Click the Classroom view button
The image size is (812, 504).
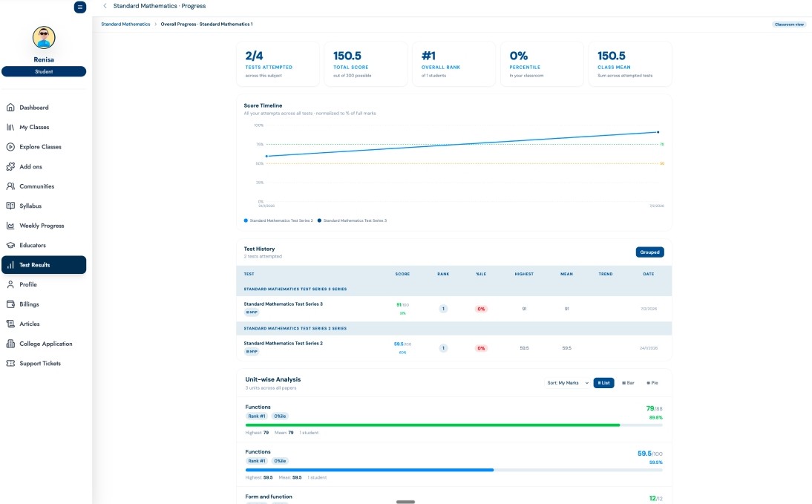789,24
